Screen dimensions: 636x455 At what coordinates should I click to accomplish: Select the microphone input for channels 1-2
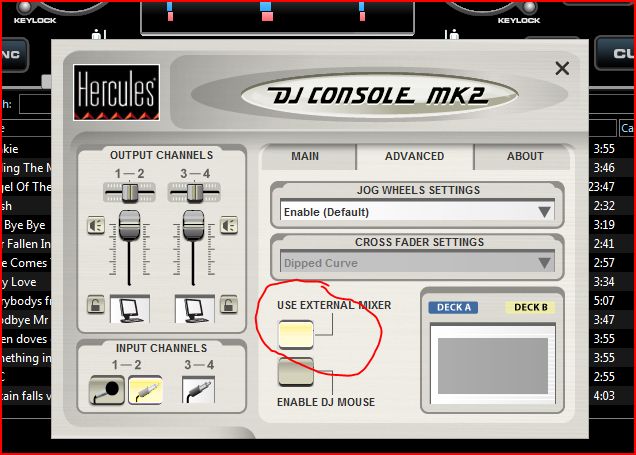click(x=107, y=390)
